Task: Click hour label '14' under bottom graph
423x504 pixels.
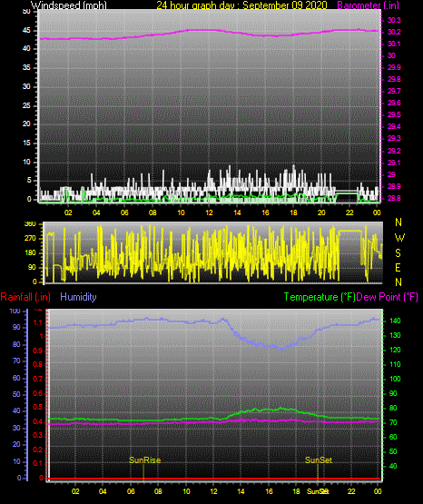Action: coord(241,491)
